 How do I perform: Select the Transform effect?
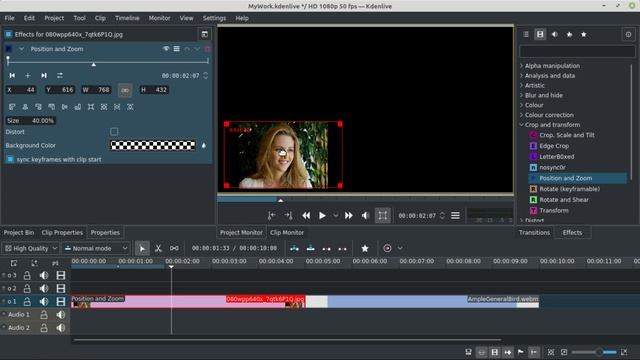point(554,211)
